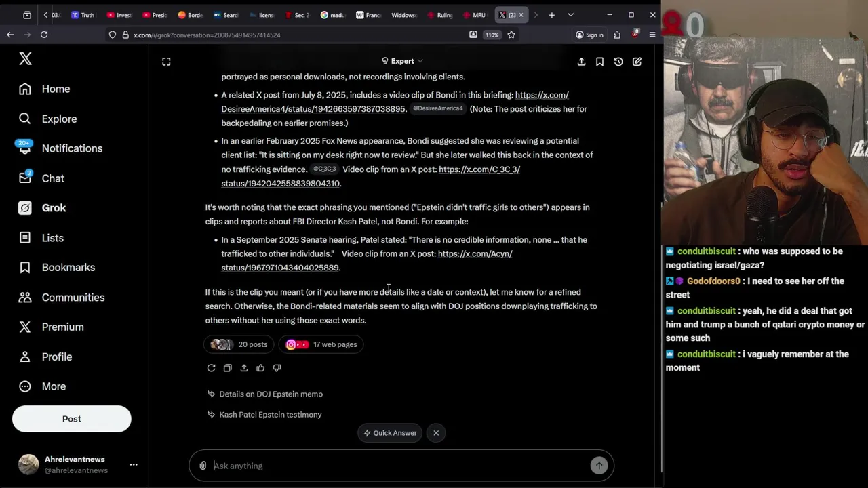
Task: Open the Explore page
Action: tap(47, 119)
